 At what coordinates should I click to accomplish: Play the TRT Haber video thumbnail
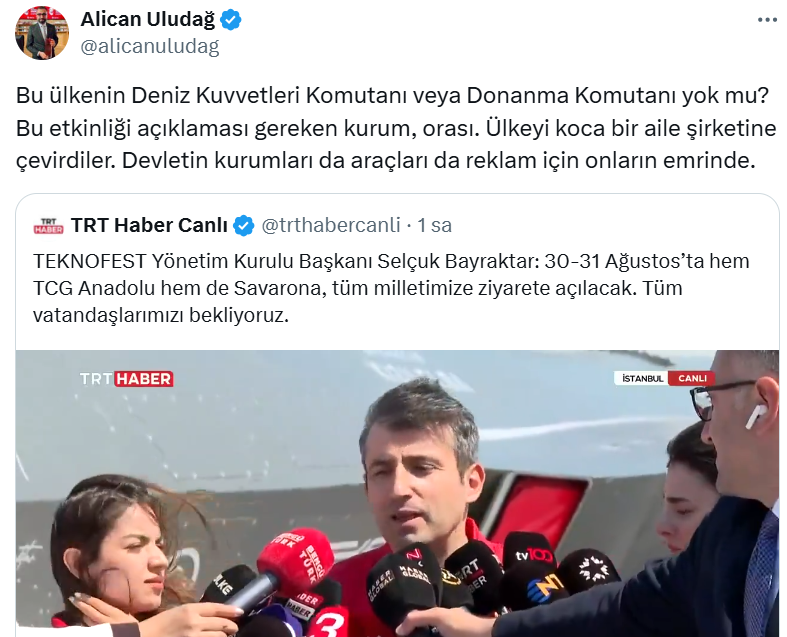click(x=397, y=493)
